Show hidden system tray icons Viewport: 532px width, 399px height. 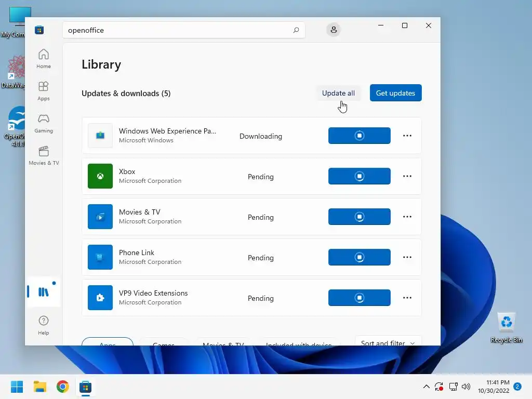tap(427, 387)
